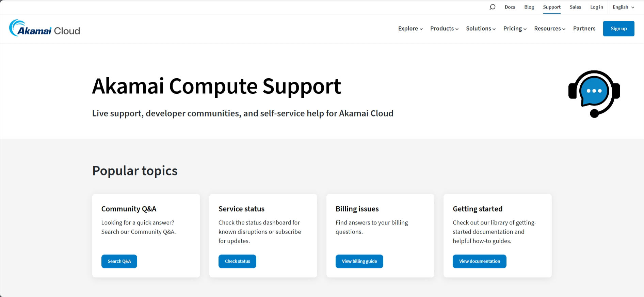Viewport: 644px width, 297px height.
Task: Click the Akamai Compute Support page title
Action: click(216, 86)
